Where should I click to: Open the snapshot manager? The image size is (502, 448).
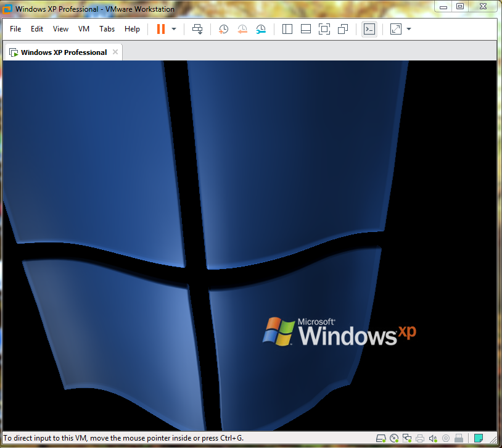tap(261, 29)
